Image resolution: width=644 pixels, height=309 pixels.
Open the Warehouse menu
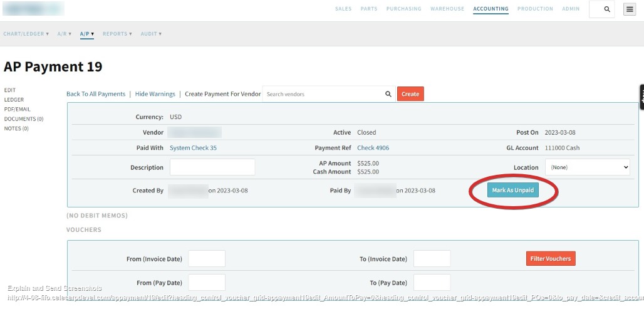click(x=447, y=9)
